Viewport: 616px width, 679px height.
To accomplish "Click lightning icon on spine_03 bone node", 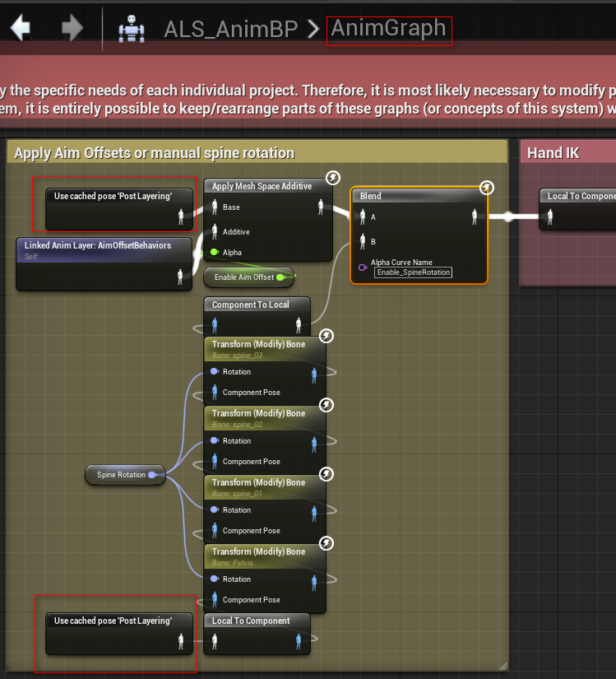I will pos(326,336).
